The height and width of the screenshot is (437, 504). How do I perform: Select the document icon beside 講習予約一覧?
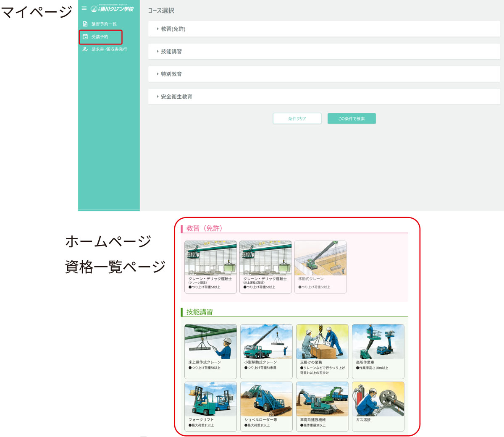(84, 24)
